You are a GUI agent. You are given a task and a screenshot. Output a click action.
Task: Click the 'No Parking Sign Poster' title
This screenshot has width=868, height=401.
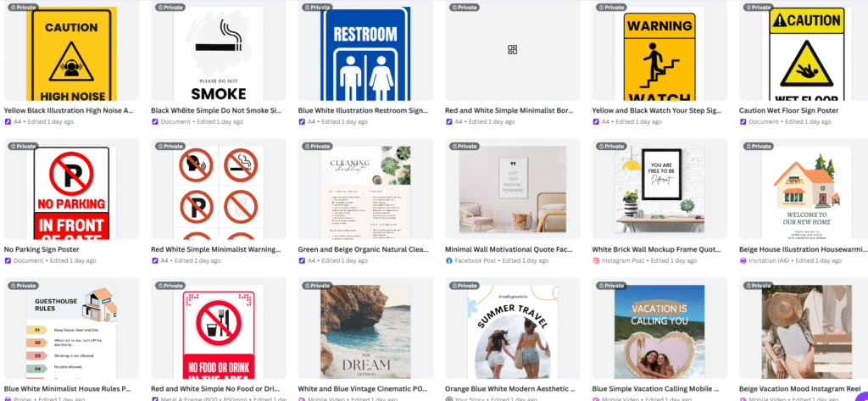pos(42,250)
